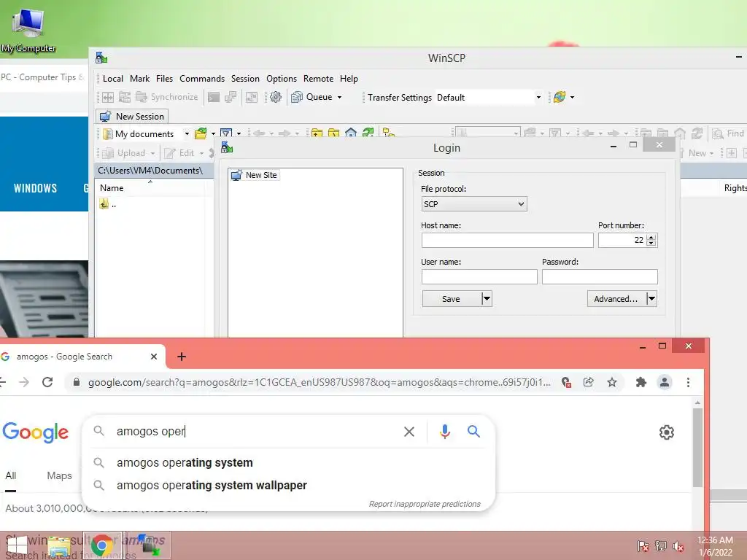
Task: Click the Share this page icon in Chrome
Action: coord(589,382)
